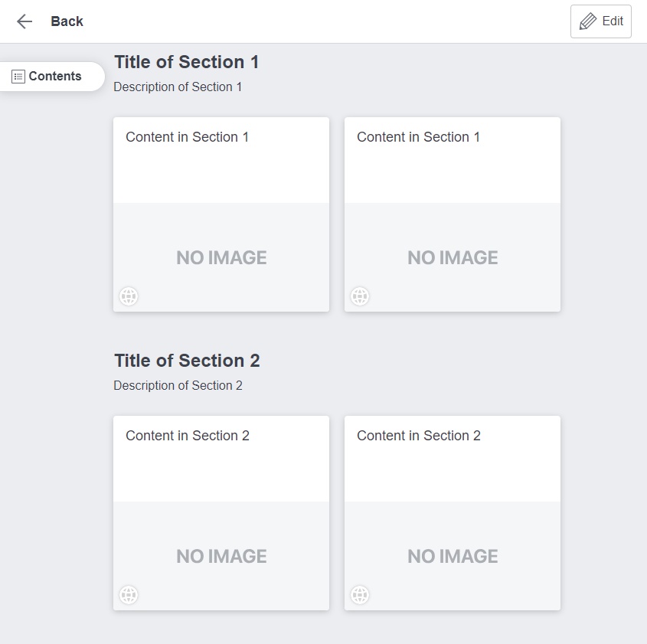
Task: Click the back arrow icon
Action: (25, 21)
